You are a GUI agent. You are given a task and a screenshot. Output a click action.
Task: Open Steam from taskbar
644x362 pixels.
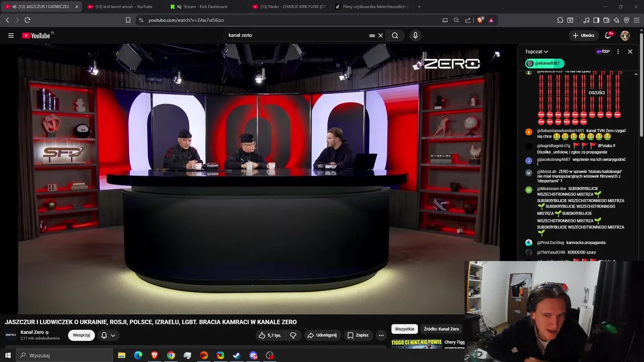tap(236, 355)
